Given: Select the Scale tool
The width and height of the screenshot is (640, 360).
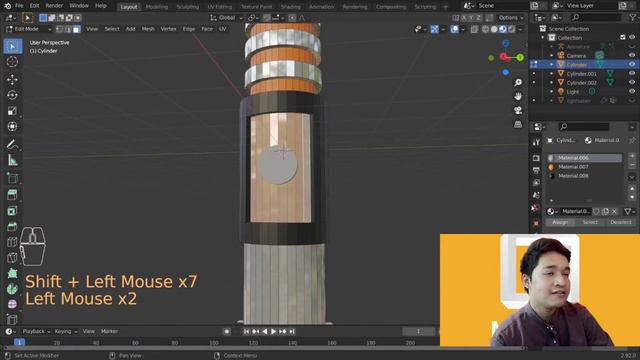Looking at the screenshot, I should pyautogui.click(x=12, y=111).
